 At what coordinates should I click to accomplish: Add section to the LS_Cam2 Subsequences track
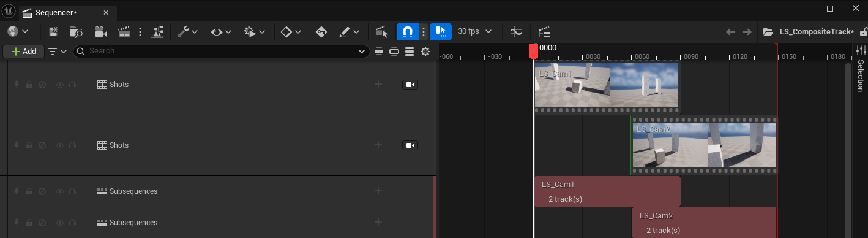(378, 222)
